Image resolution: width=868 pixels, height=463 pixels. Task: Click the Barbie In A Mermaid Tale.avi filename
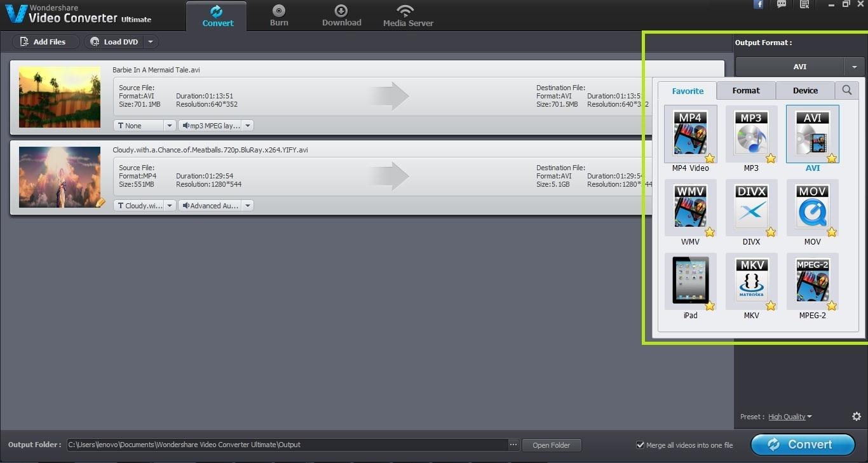point(156,70)
